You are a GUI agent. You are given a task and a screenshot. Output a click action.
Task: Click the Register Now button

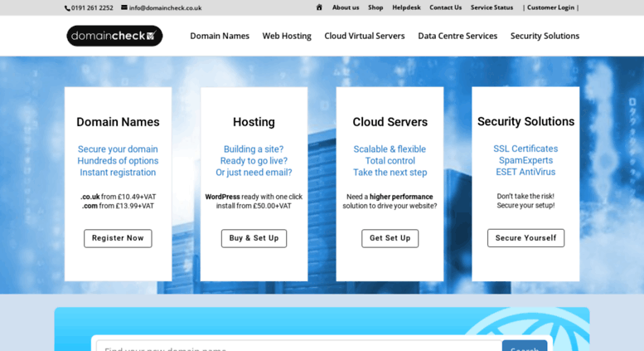click(118, 238)
